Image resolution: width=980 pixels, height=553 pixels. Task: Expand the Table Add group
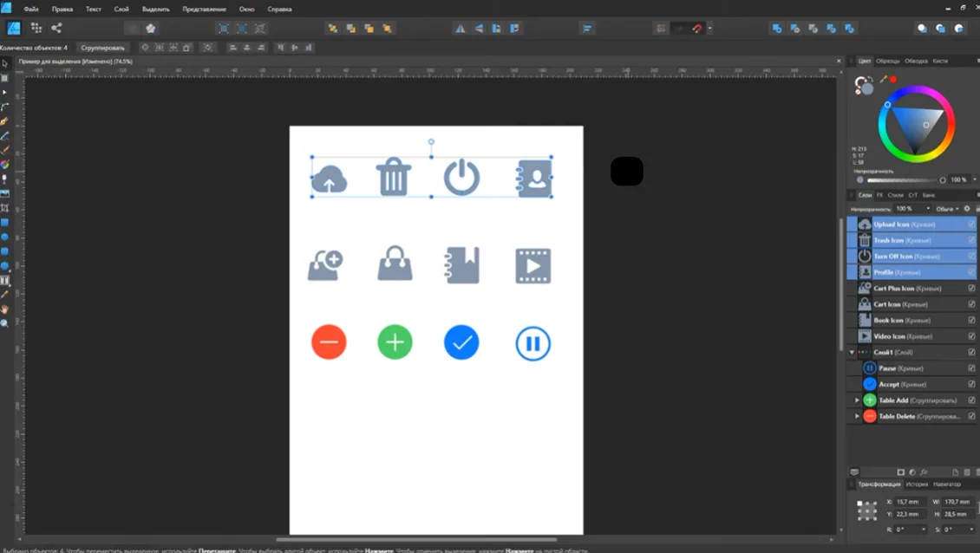[857, 400]
